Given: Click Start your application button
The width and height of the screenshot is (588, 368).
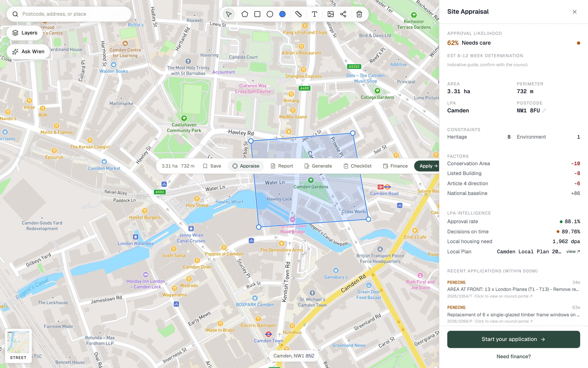Looking at the screenshot, I should 514,339.
